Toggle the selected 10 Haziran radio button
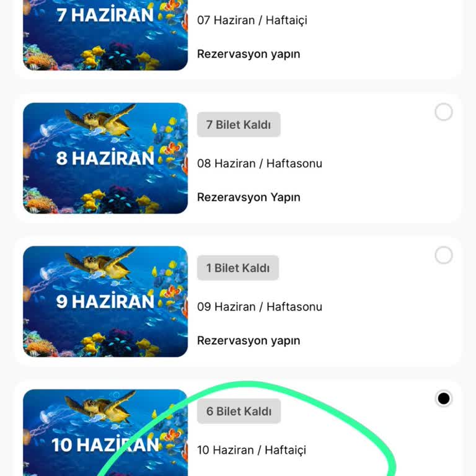This screenshot has width=476, height=476. (444, 399)
